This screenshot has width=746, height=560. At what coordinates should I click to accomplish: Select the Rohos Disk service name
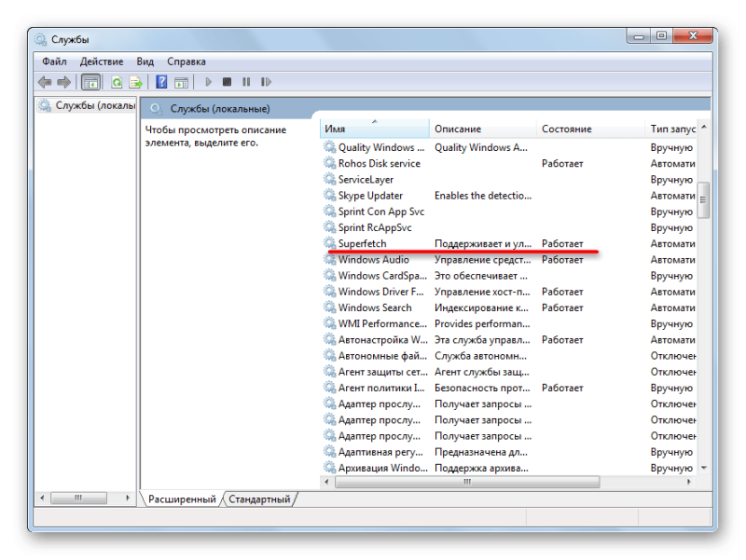click(x=380, y=164)
